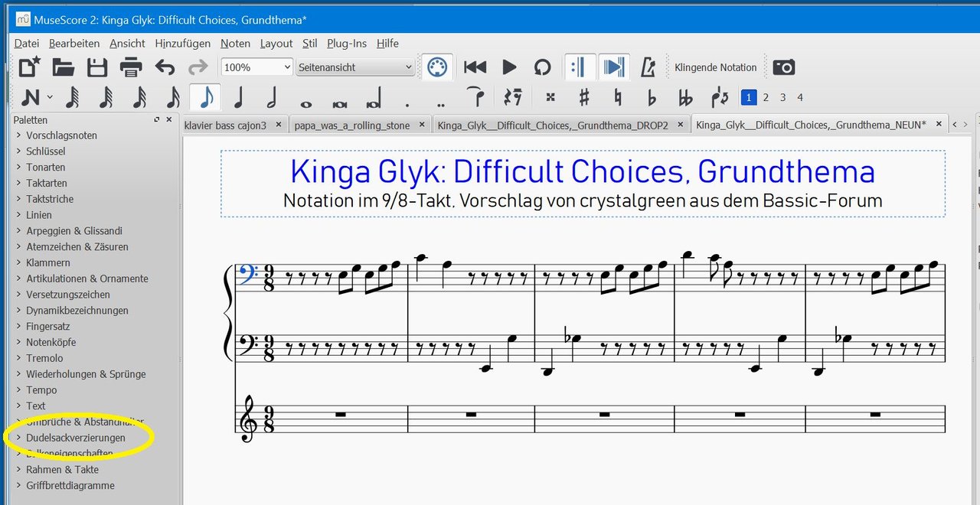This screenshot has width=980, height=505.
Task: Close the papa_was_a_rolling_stone tab
Action: [423, 125]
